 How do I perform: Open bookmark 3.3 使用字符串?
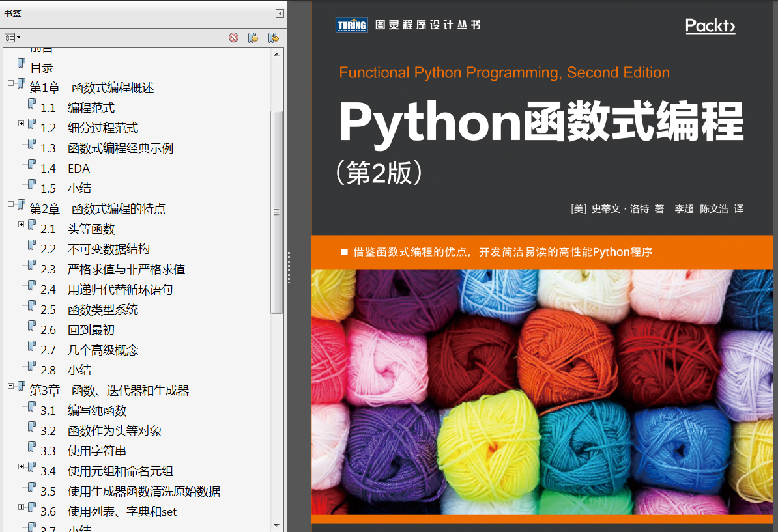(x=83, y=451)
